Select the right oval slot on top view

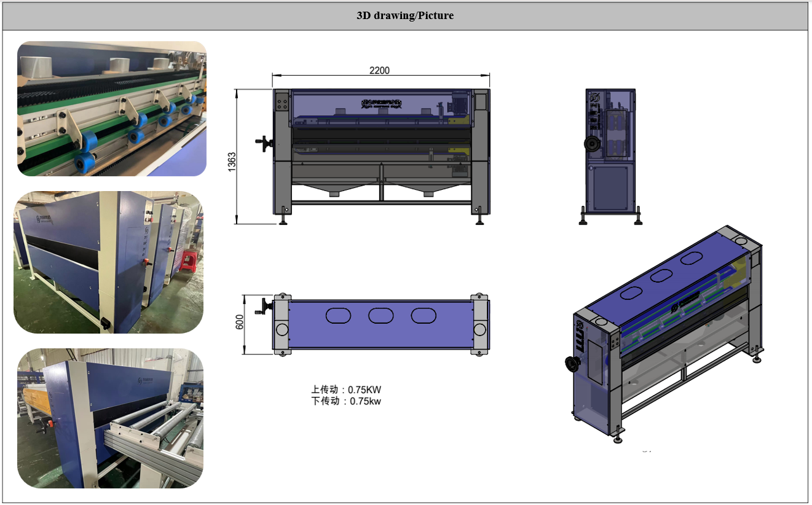click(x=424, y=316)
